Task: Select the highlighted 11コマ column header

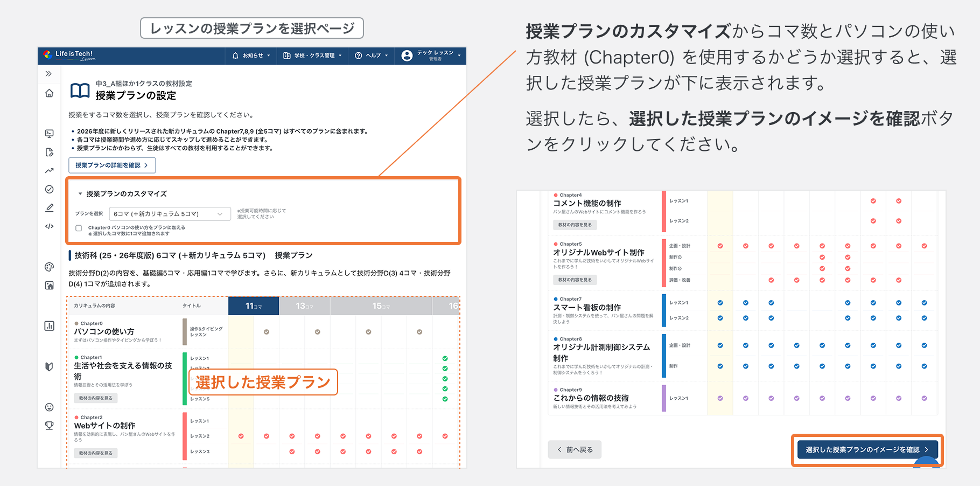Action: pyautogui.click(x=253, y=306)
